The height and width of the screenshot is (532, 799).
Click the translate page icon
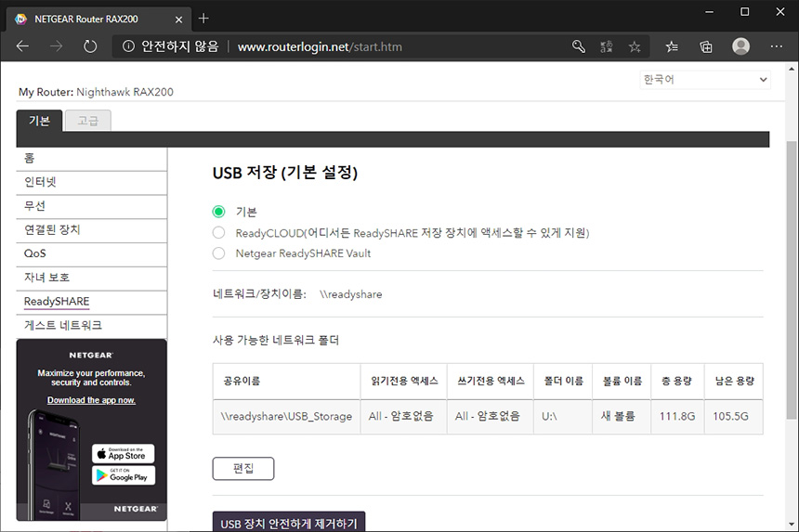607,46
